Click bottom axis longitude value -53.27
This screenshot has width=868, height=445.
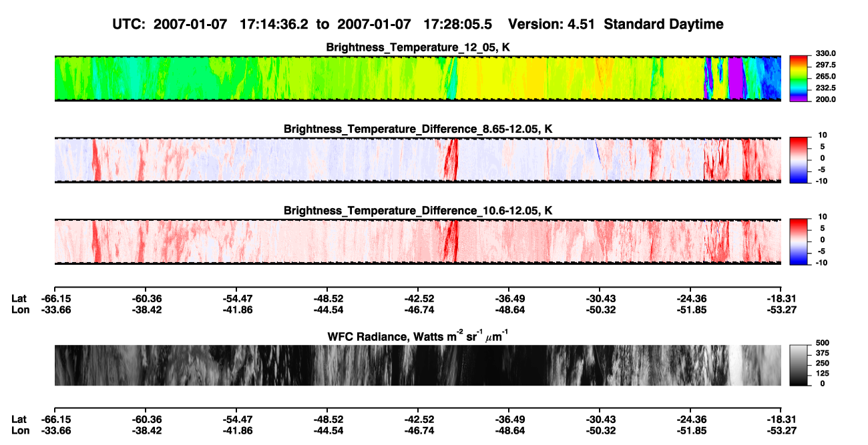coord(781,430)
